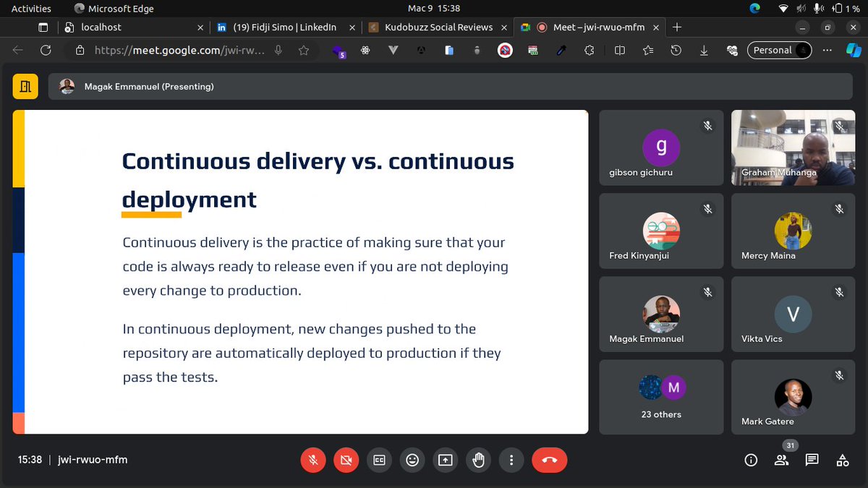Close the Kudobuzz Social Reviews tab
This screenshot has height=488, width=868.
click(x=505, y=27)
